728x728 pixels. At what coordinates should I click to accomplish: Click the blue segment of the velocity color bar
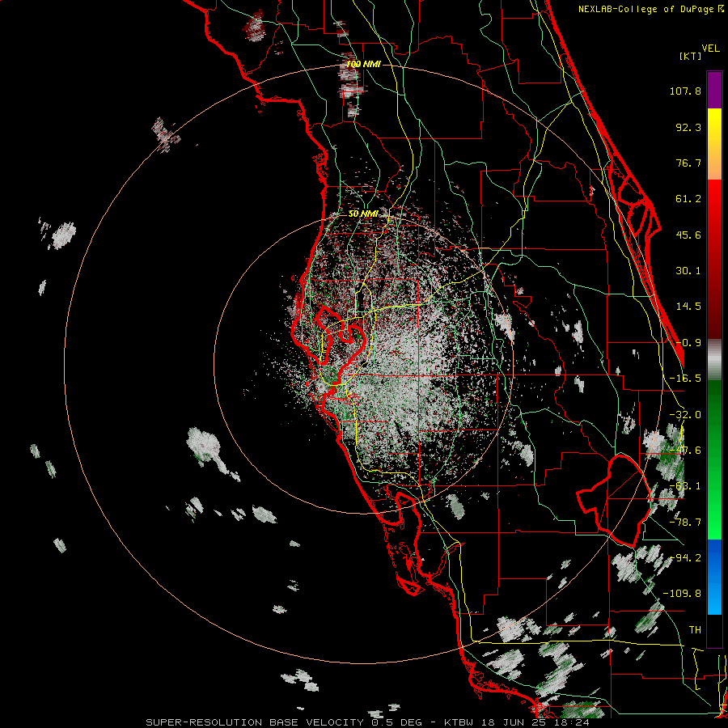pyautogui.click(x=714, y=577)
